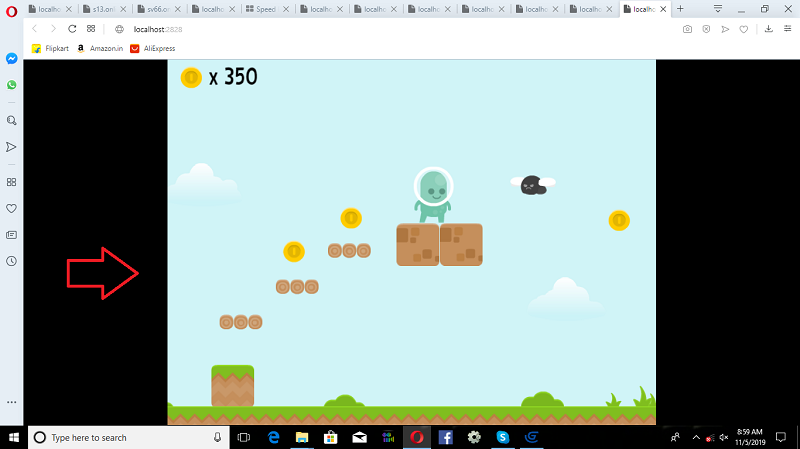Go forward to the next page
This screenshot has height=449, width=800.
pyautogui.click(x=53, y=29)
